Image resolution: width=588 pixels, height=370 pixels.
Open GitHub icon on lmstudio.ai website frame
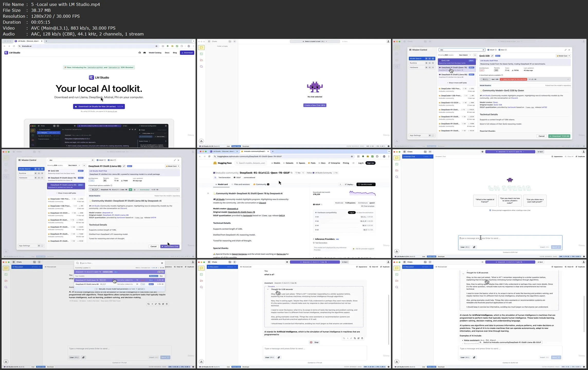tap(140, 53)
